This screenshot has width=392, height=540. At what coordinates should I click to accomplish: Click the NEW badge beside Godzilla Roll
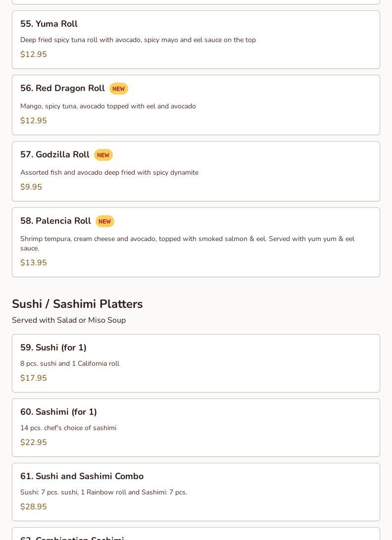[103, 155]
